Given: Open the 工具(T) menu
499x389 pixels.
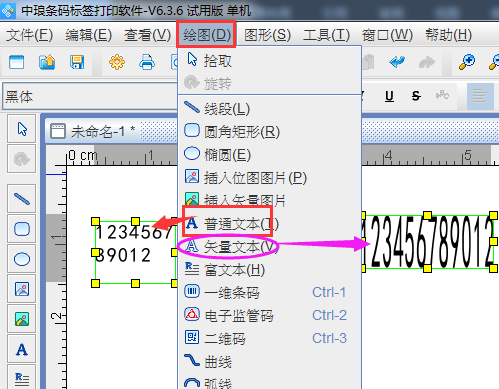Looking at the screenshot, I should [x=326, y=35].
